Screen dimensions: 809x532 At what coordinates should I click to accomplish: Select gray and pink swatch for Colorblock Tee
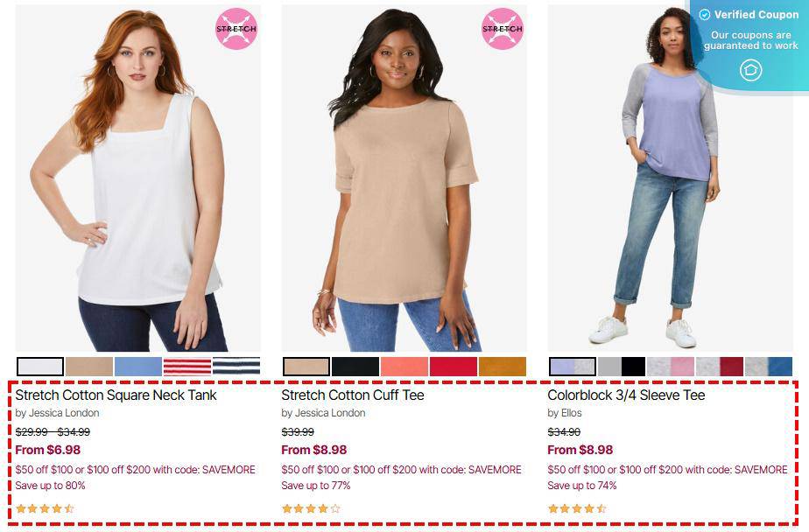point(671,367)
